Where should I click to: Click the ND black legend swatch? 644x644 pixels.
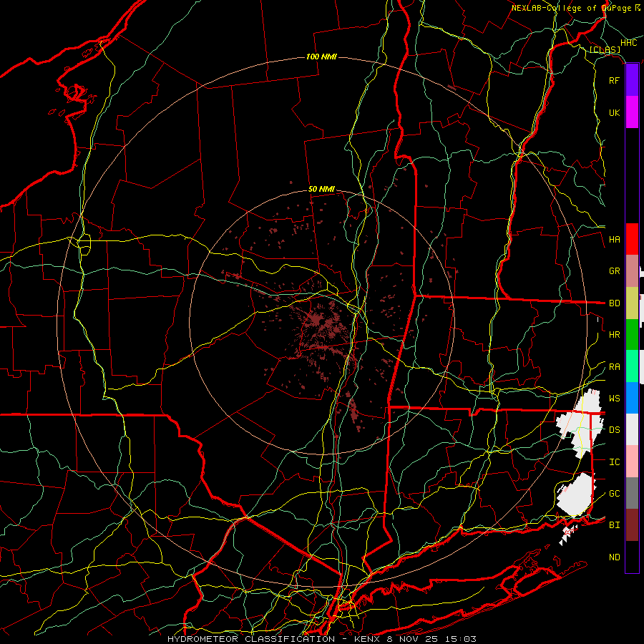pos(632,557)
